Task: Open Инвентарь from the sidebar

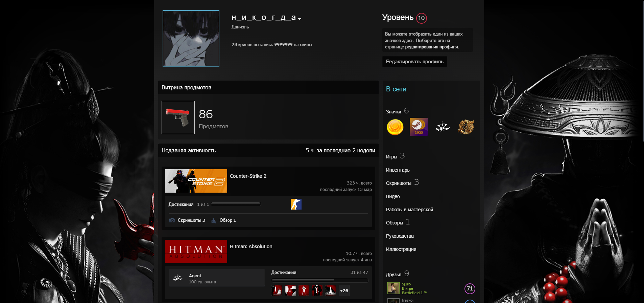Action: 398,170
